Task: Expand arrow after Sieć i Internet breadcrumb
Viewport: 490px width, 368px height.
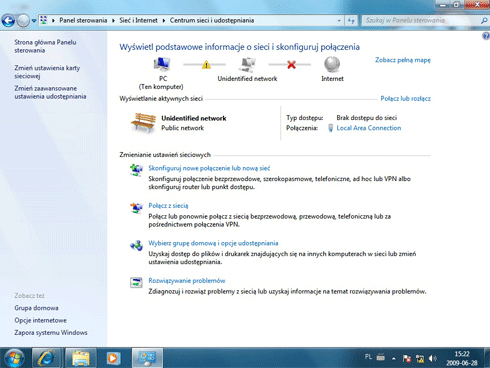Action: coord(164,20)
